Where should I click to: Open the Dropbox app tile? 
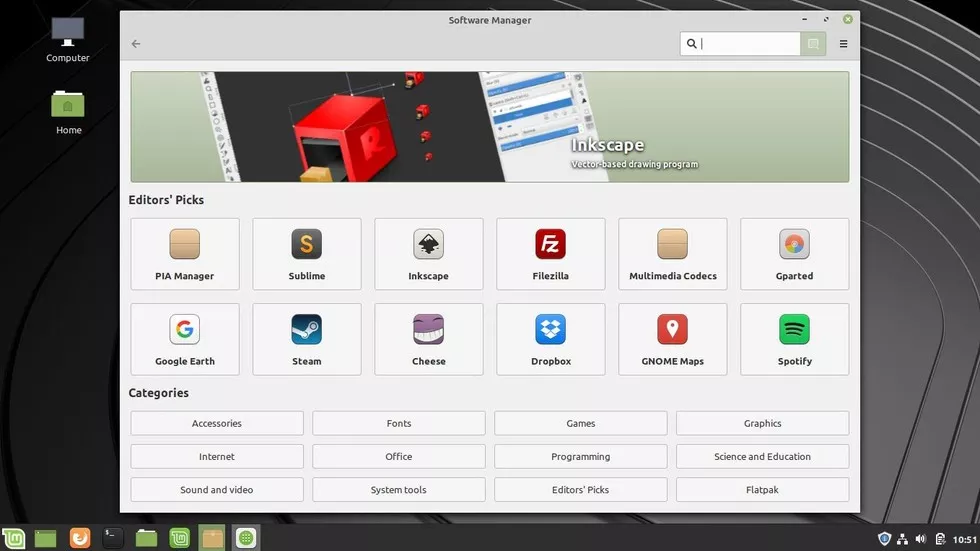pos(551,339)
